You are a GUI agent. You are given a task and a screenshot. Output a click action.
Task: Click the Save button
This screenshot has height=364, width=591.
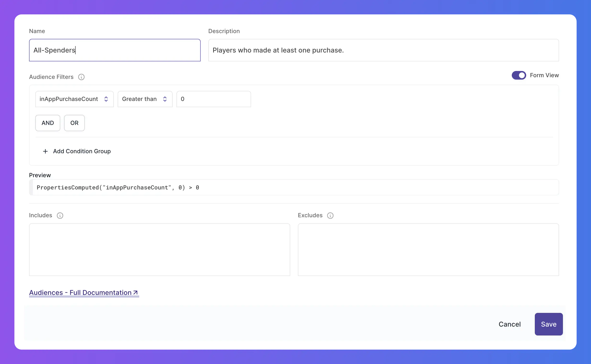[548, 324]
